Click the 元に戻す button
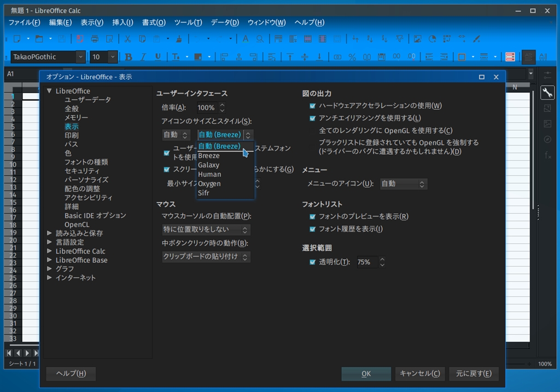Image resolution: width=560 pixels, height=392 pixels. pyautogui.click(x=474, y=374)
